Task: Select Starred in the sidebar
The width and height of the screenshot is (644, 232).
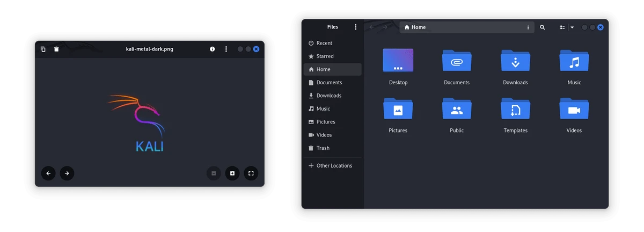Action: tap(325, 56)
